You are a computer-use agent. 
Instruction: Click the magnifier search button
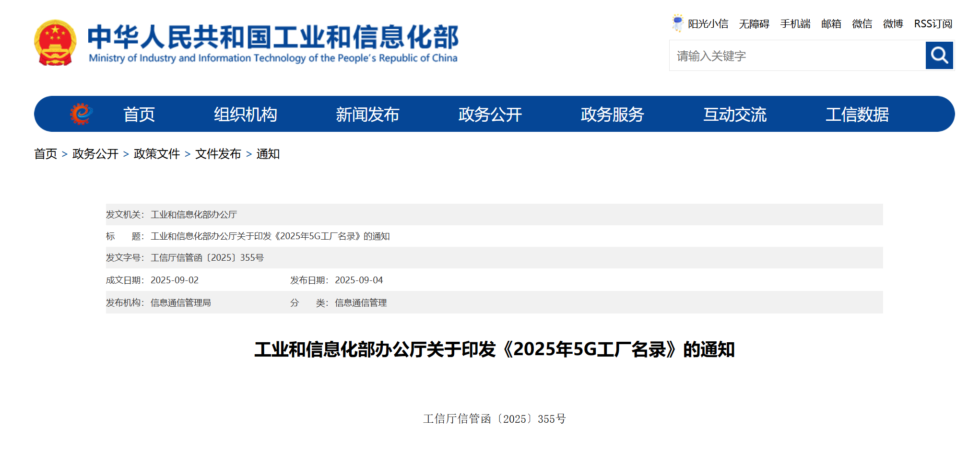939,56
